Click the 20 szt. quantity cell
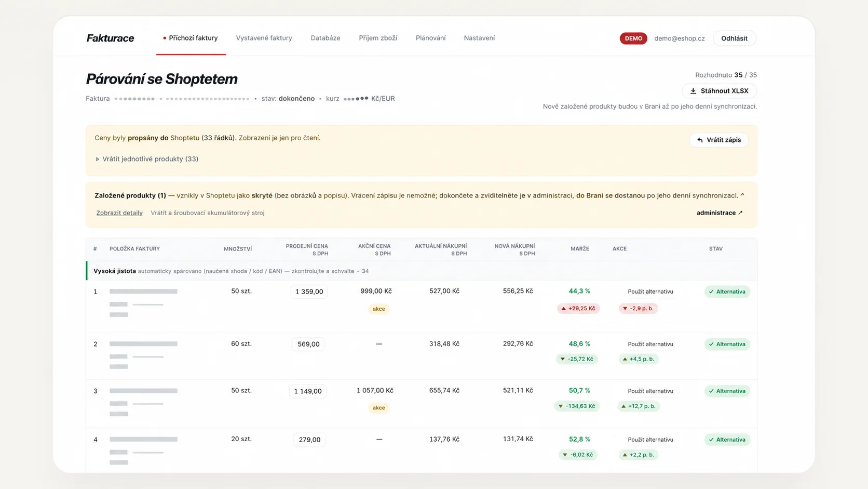This screenshot has width=868, height=489. pyautogui.click(x=241, y=439)
